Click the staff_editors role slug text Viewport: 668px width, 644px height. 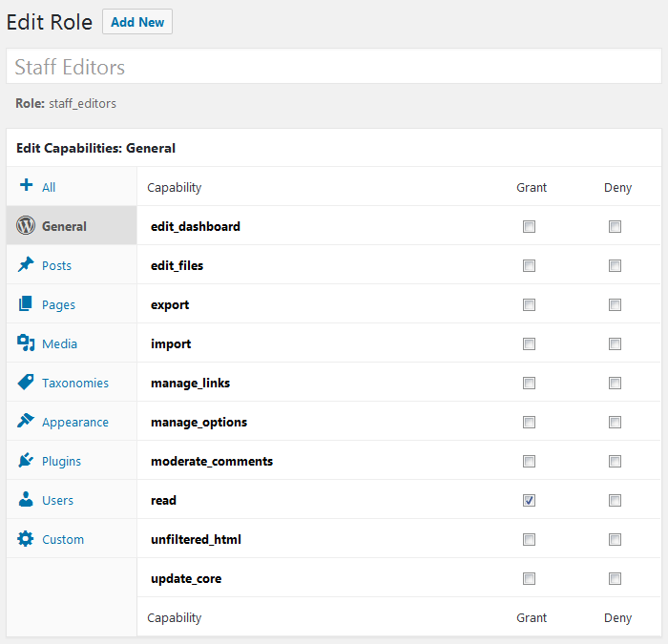coord(82,103)
